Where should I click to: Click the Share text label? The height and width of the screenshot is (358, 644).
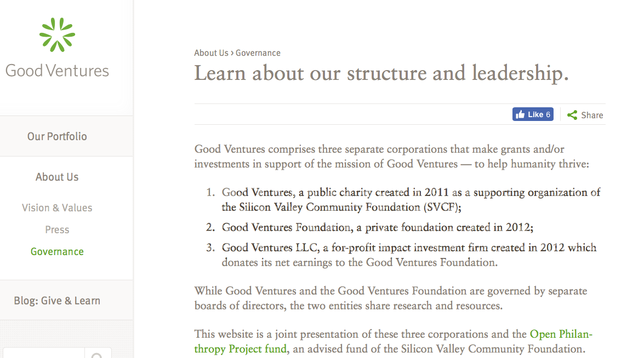tap(592, 115)
